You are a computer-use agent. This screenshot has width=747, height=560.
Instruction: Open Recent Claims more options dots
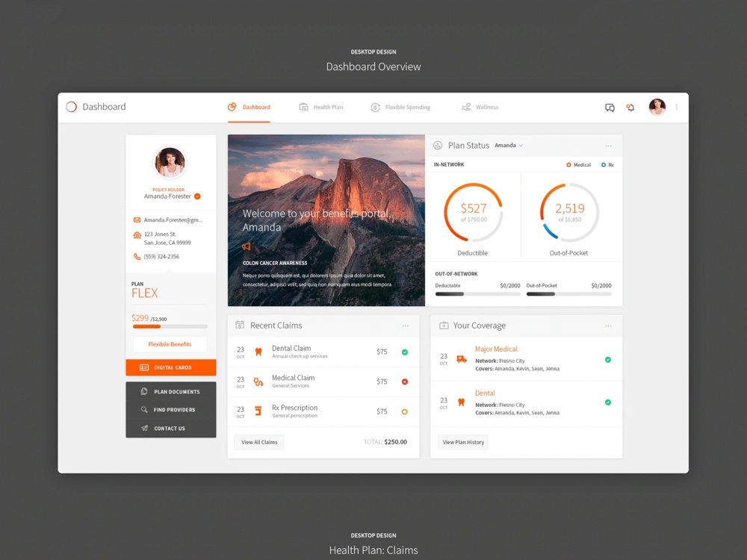[x=406, y=326]
